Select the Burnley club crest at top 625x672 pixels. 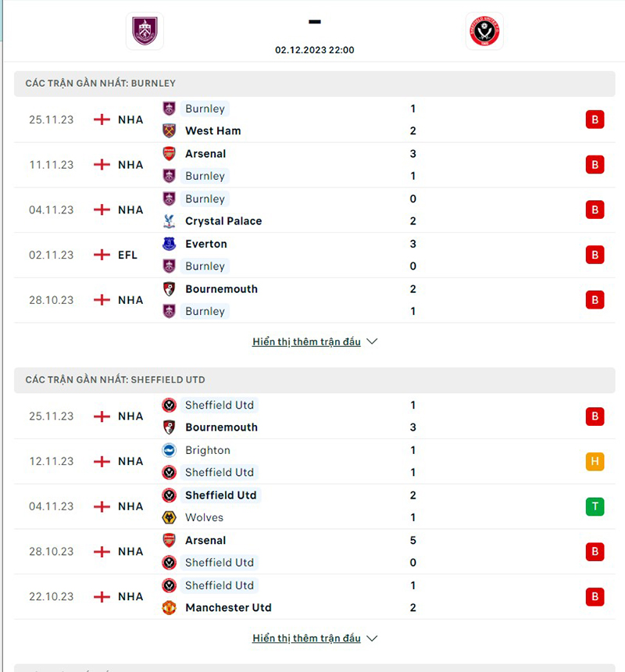pyautogui.click(x=145, y=31)
